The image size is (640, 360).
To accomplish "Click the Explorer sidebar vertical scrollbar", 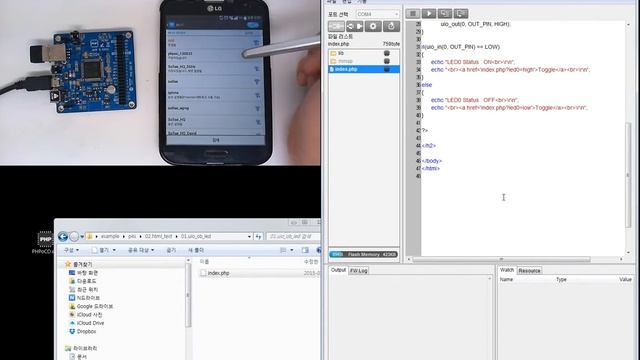I will 188,295.
